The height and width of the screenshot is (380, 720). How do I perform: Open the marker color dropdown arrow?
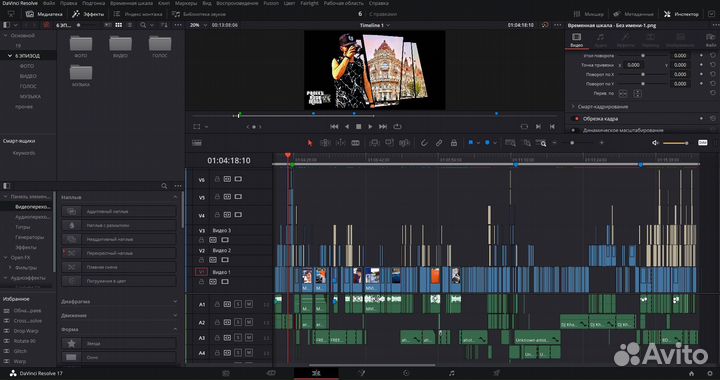(x=495, y=143)
